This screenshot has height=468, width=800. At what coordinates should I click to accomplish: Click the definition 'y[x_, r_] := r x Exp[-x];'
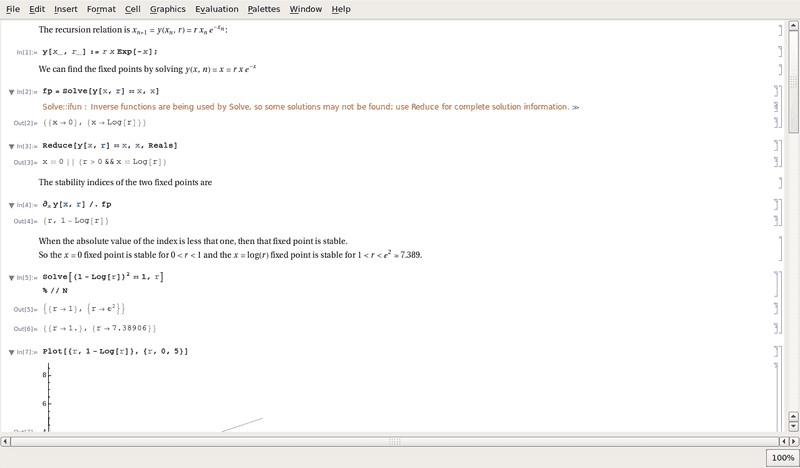pos(100,52)
